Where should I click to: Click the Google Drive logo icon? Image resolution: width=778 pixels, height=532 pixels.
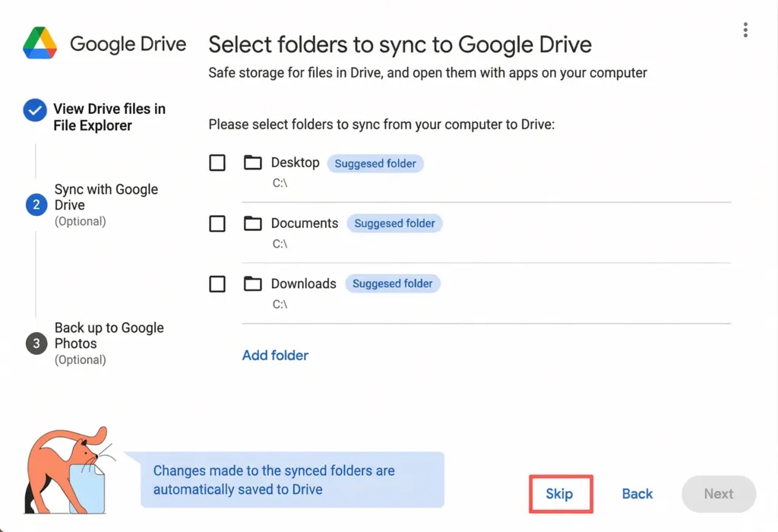pyautogui.click(x=41, y=43)
